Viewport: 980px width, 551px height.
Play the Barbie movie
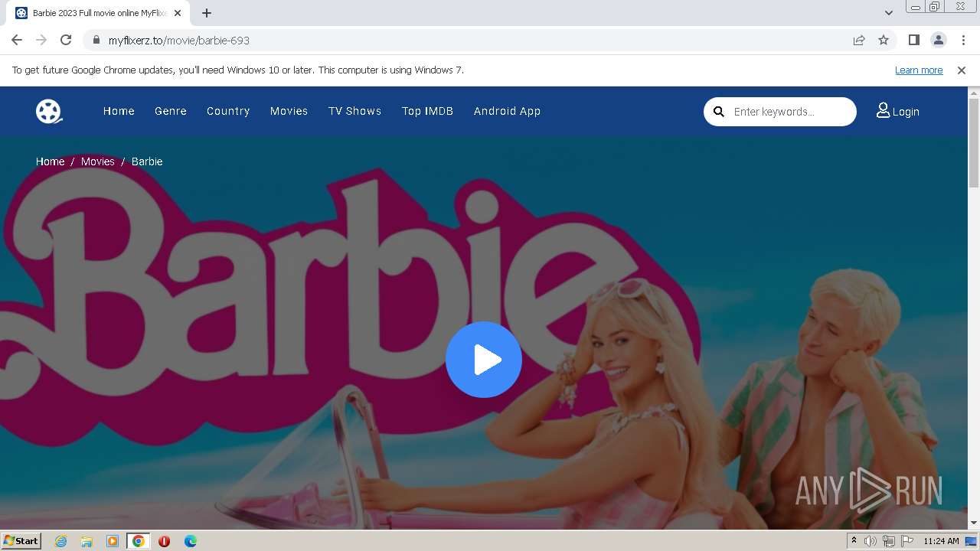484,360
